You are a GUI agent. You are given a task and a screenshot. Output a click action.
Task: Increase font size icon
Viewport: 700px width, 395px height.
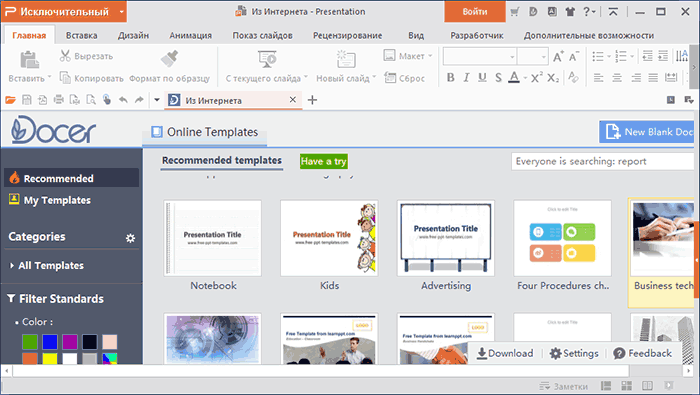(x=558, y=56)
